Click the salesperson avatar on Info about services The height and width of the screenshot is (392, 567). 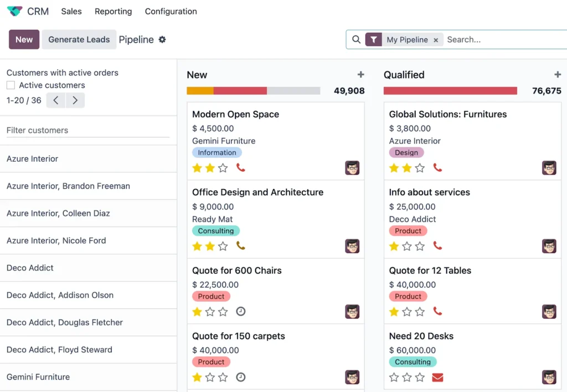click(549, 246)
